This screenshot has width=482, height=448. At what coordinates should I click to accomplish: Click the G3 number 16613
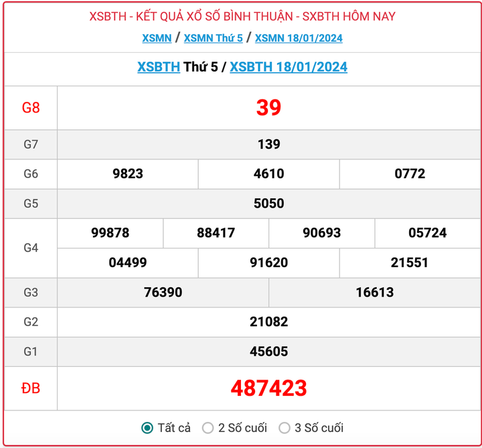tap(374, 292)
